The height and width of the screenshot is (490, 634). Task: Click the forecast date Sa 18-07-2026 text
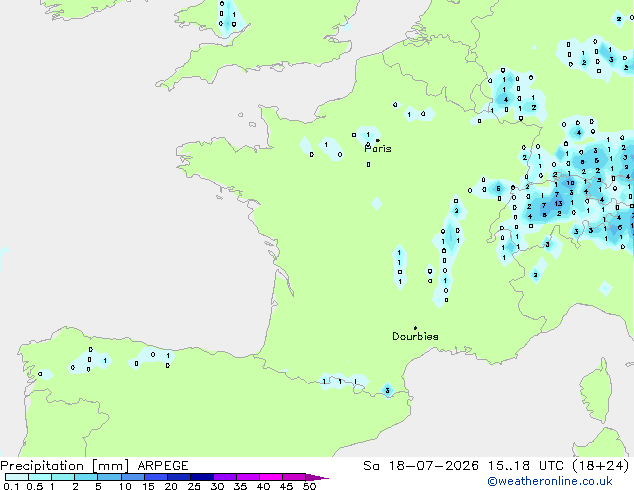coord(421,466)
